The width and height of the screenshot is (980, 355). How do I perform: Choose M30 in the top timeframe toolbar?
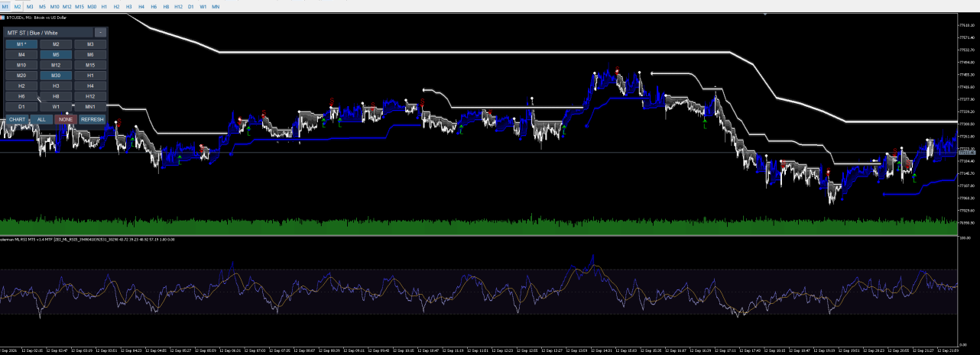click(x=92, y=6)
